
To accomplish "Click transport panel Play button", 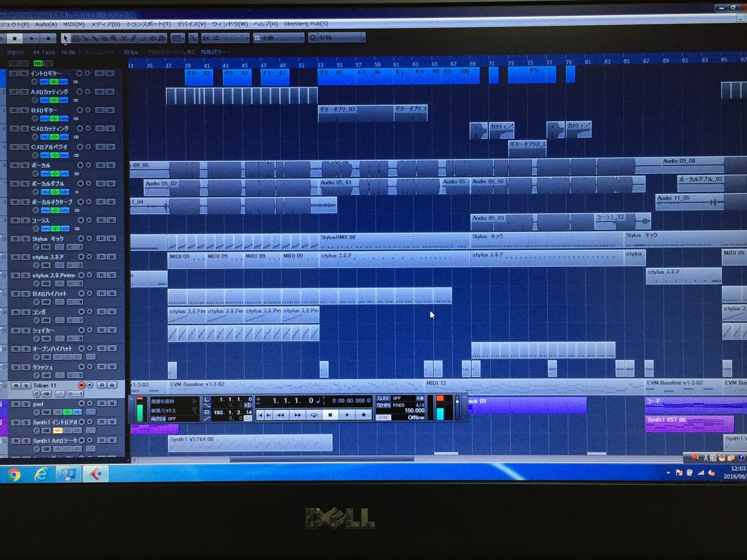I will click(x=347, y=415).
